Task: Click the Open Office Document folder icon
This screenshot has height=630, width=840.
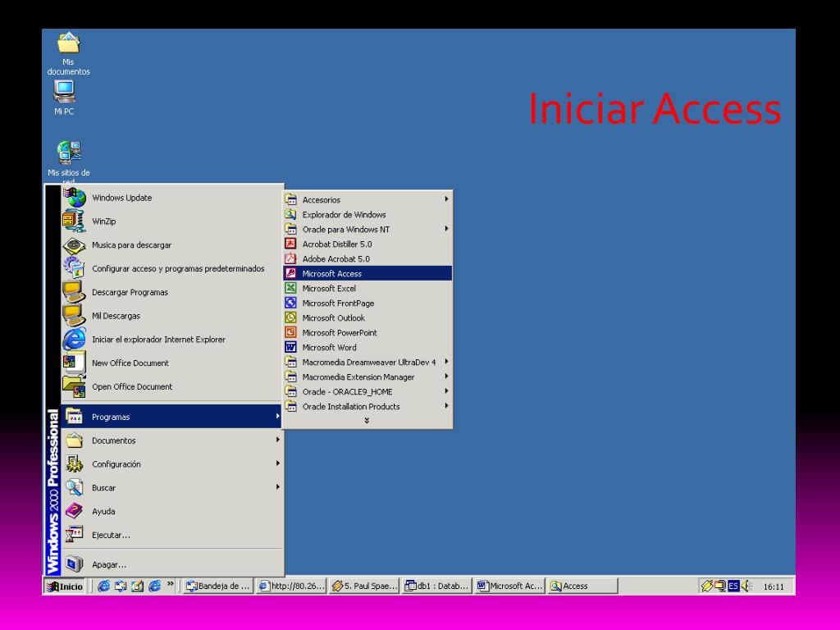Action: [x=74, y=386]
